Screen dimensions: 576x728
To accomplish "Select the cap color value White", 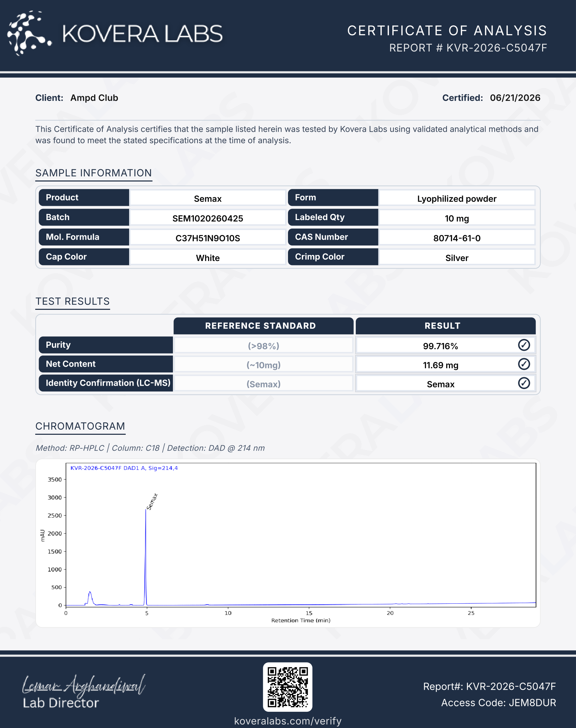I will (208, 258).
